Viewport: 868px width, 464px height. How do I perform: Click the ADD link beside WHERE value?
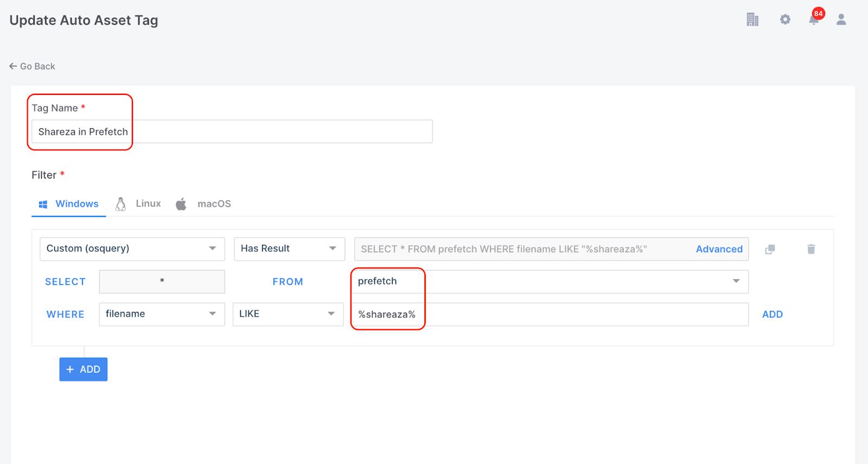click(x=772, y=314)
